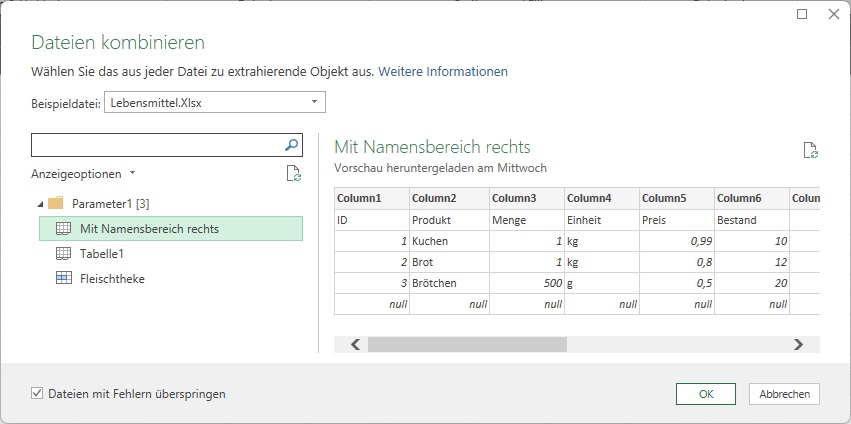Click the search magnifier icon
Screen dimensions: 851x424
(x=291, y=145)
